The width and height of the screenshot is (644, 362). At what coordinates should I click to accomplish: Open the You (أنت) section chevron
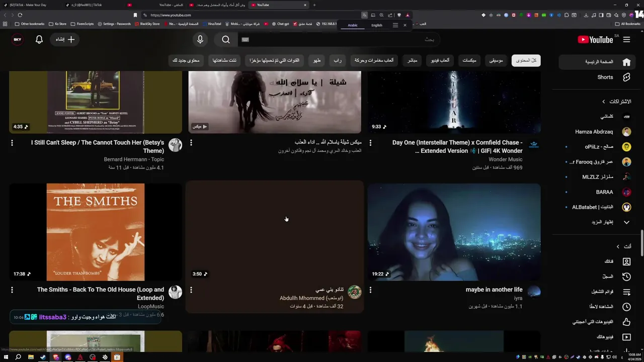point(618,246)
